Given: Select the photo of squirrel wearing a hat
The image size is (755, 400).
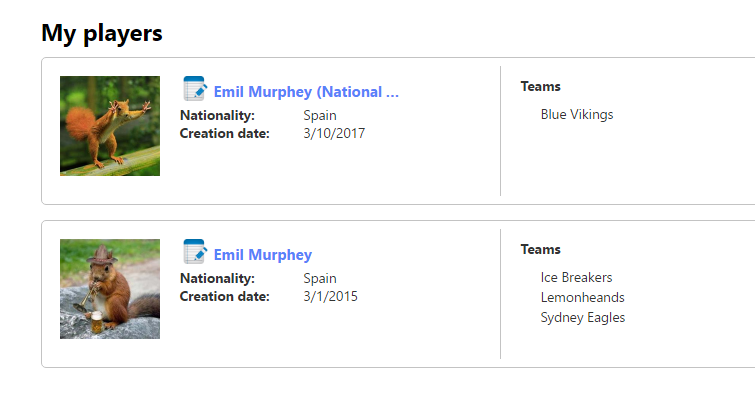Looking at the screenshot, I should click(x=110, y=289).
